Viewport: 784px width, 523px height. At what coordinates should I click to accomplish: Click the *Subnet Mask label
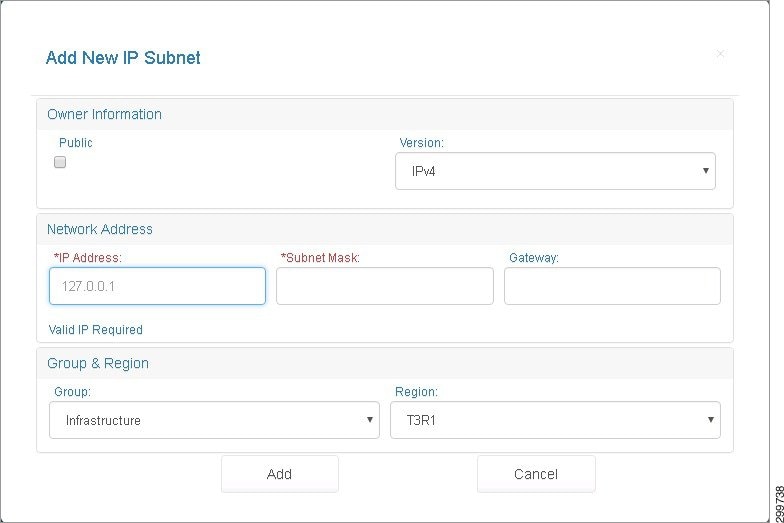tap(320, 258)
